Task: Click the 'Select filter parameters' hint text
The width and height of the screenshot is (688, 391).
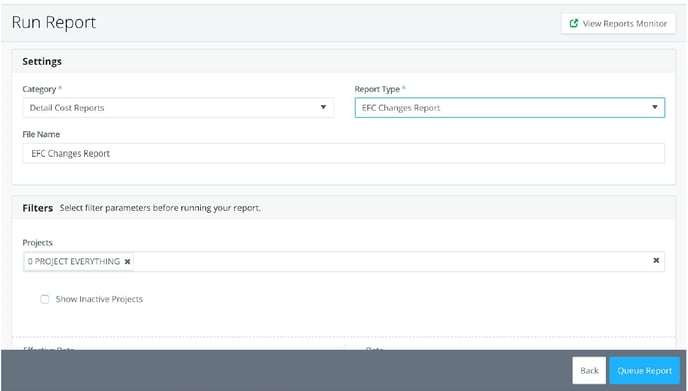Action: click(x=160, y=208)
